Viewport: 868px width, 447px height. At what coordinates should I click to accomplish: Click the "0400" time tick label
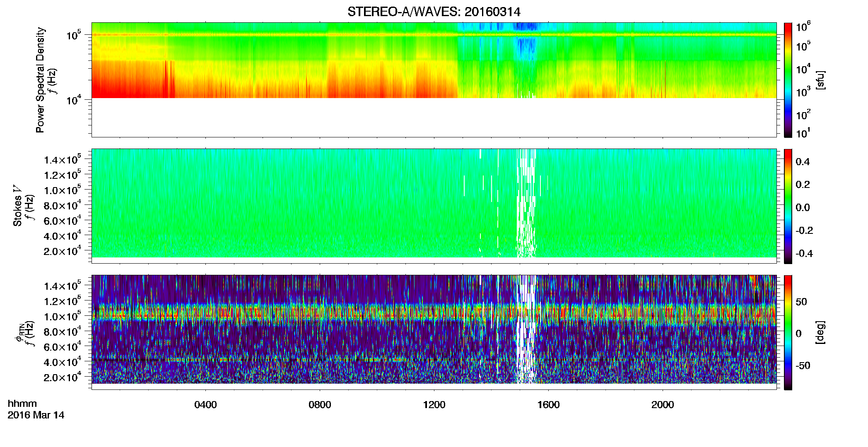(205, 405)
